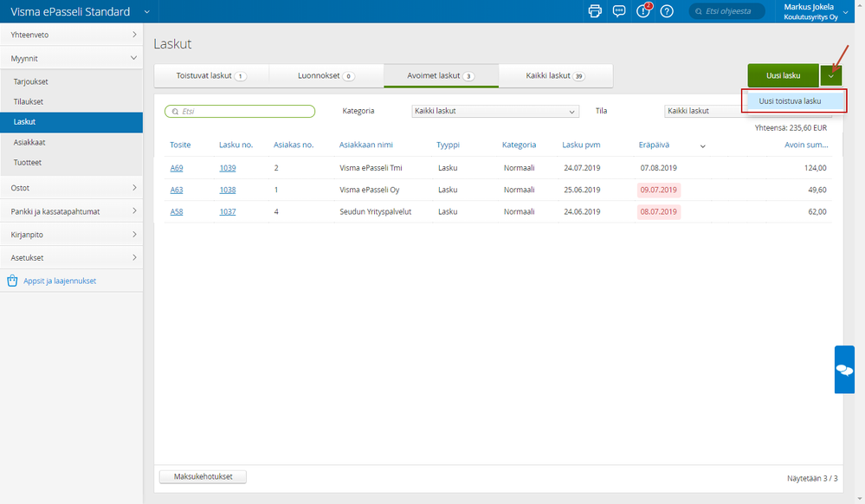Open voucher link A58
Image resolution: width=865 pixels, height=504 pixels.
[x=177, y=211]
